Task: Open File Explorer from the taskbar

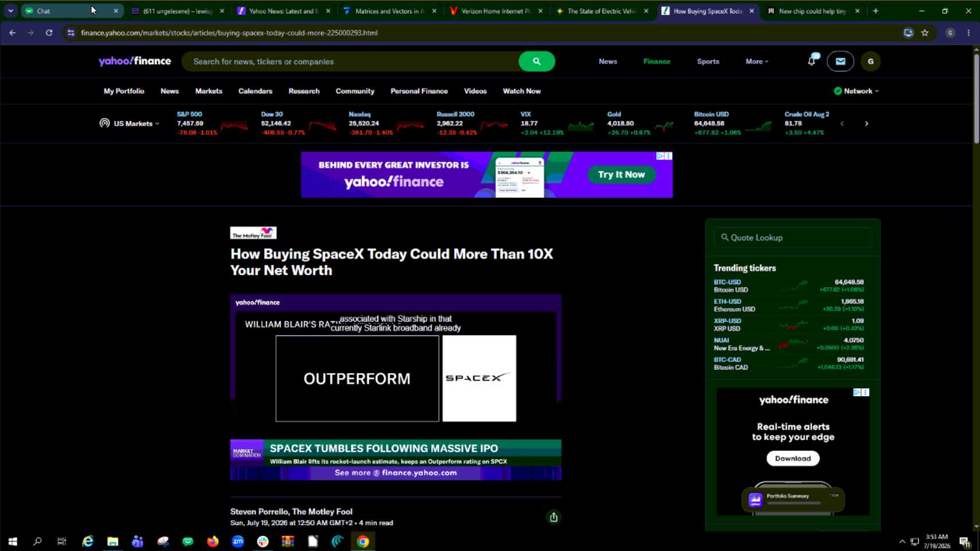Action: 112,541
